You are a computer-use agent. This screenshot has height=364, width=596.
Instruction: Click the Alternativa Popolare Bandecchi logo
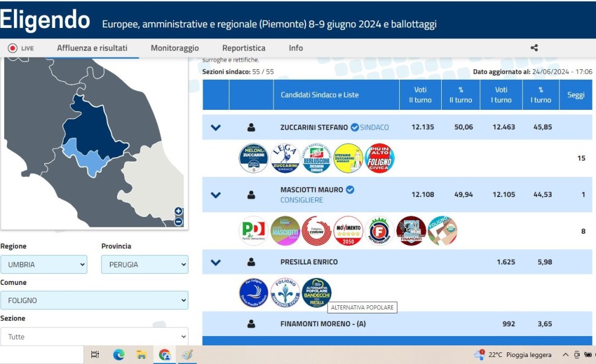coord(317,292)
